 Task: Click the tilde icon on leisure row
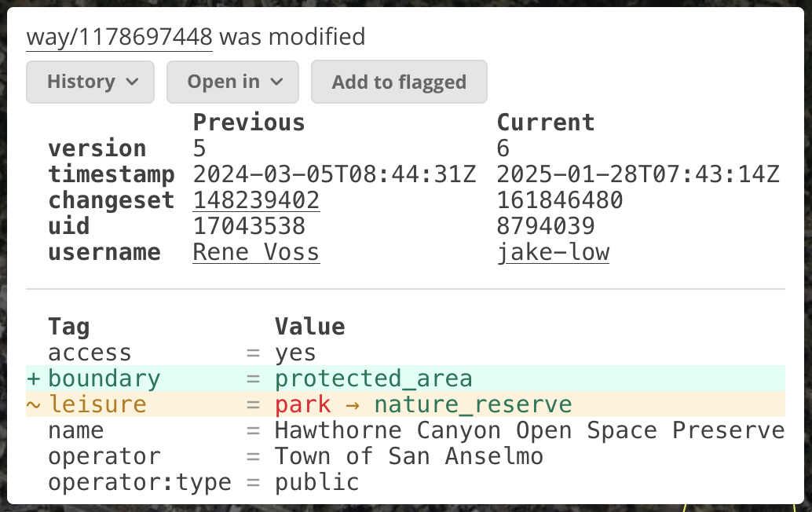click(x=34, y=404)
